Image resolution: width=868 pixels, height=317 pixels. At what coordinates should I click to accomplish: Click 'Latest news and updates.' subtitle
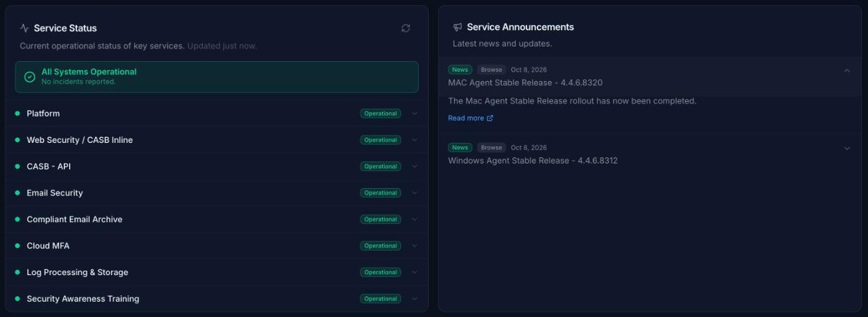pos(502,44)
